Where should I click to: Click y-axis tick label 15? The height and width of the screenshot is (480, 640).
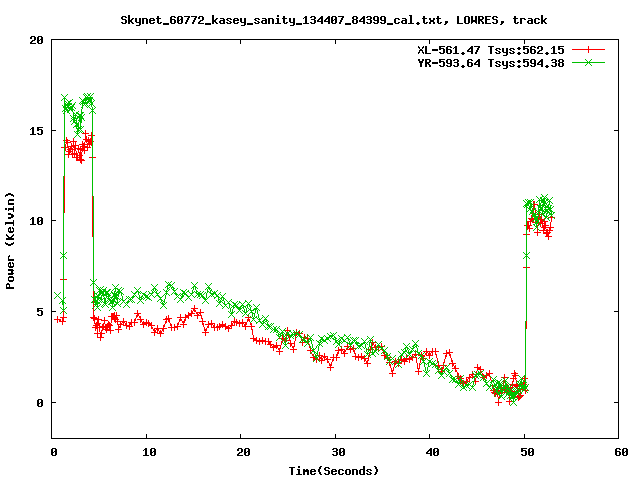click(36, 131)
